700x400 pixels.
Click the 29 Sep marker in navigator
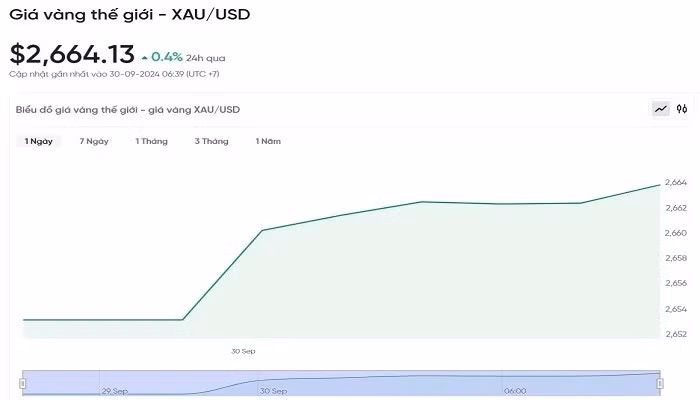[x=113, y=390]
